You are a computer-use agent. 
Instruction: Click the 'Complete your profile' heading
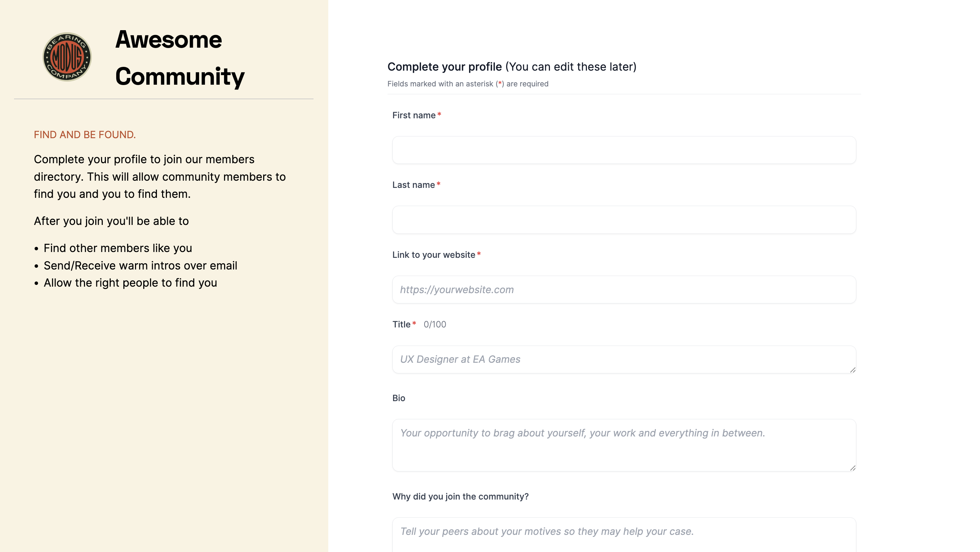445,67
